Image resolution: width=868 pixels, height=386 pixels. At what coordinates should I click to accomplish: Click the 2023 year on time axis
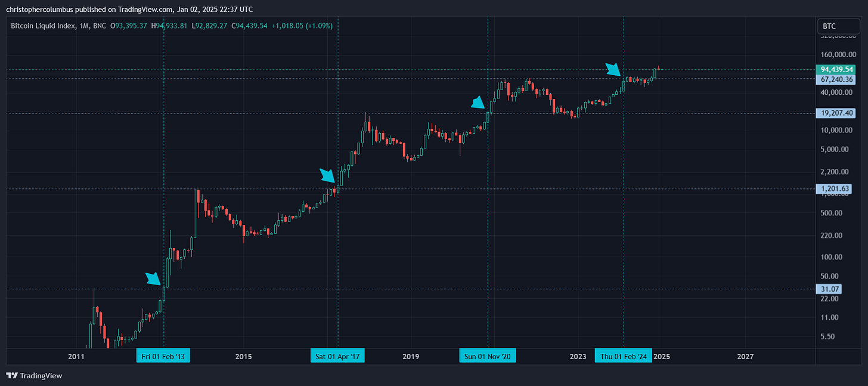coord(578,357)
